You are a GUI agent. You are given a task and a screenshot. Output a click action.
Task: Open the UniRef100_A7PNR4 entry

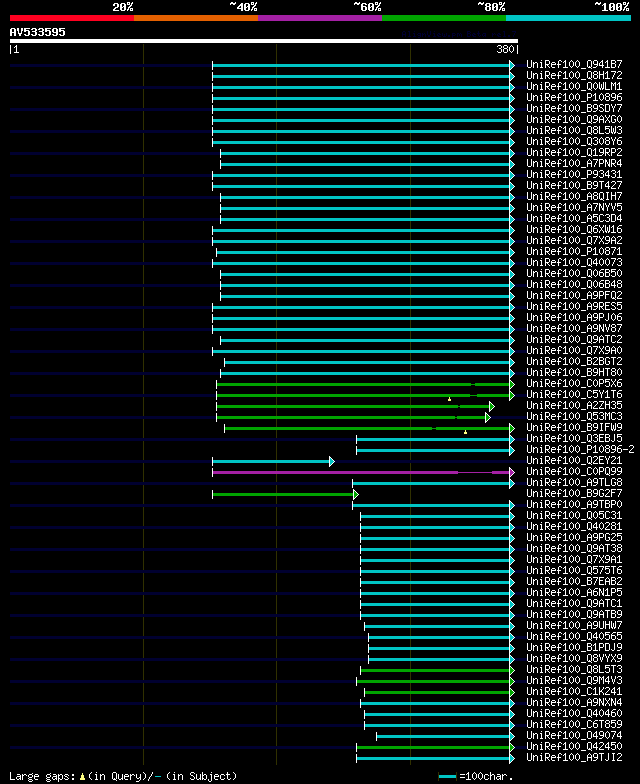coord(574,164)
